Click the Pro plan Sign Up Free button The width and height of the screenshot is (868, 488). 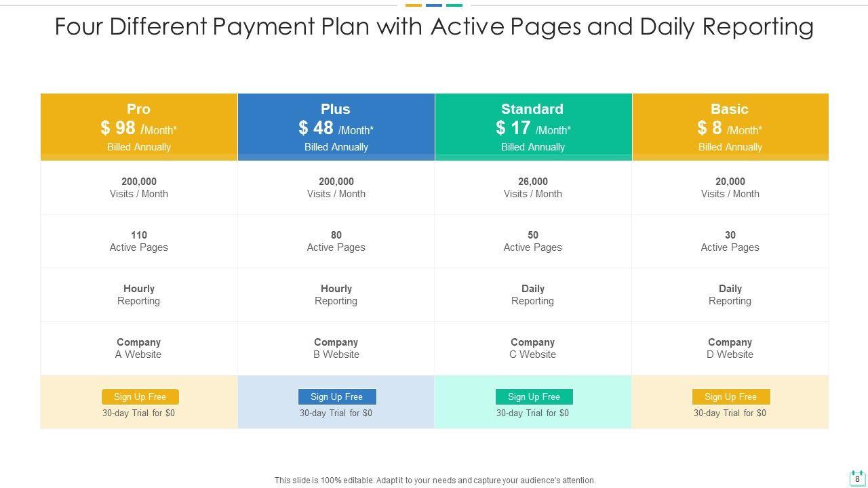(140, 396)
